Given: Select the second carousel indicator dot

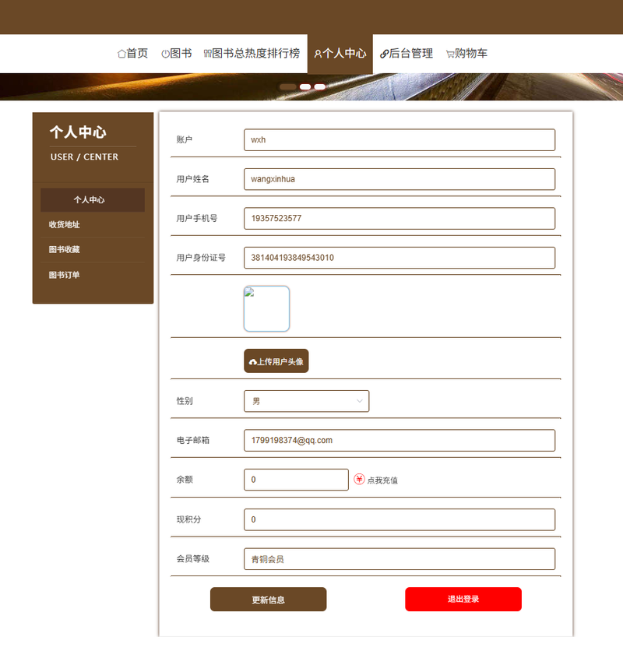Looking at the screenshot, I should [x=305, y=87].
